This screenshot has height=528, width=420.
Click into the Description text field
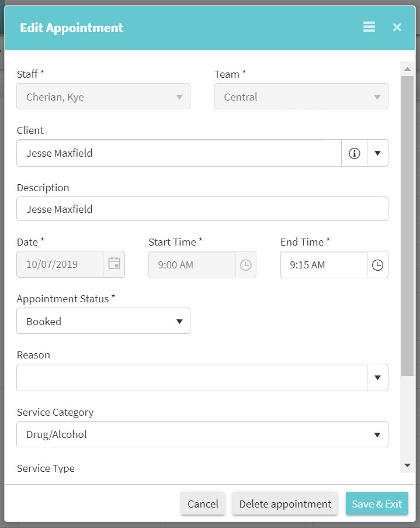pyautogui.click(x=202, y=209)
